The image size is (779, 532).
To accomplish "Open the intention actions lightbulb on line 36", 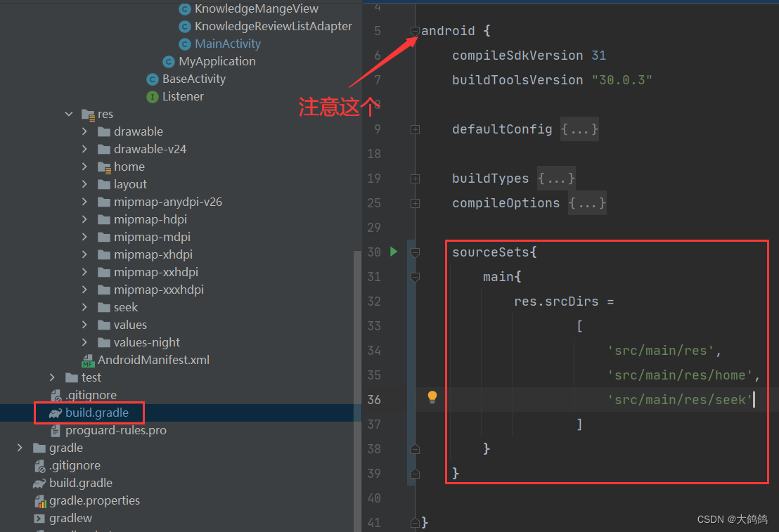I will [x=432, y=396].
